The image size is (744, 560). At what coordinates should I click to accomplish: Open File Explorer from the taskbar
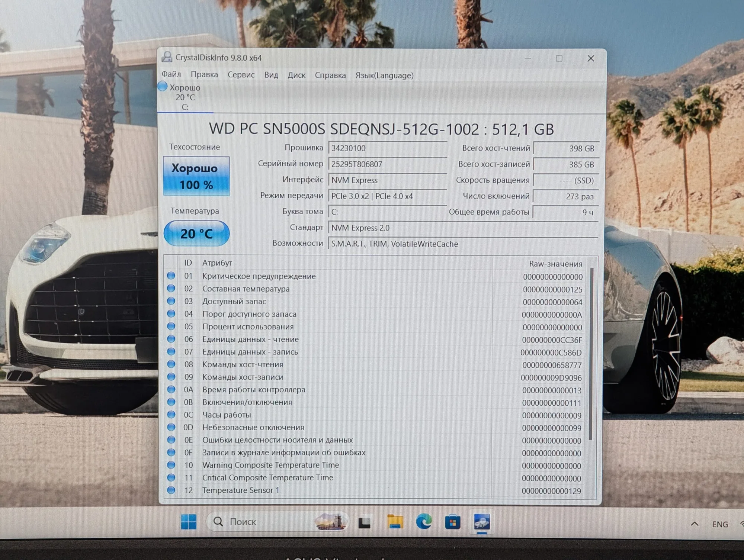(x=395, y=522)
